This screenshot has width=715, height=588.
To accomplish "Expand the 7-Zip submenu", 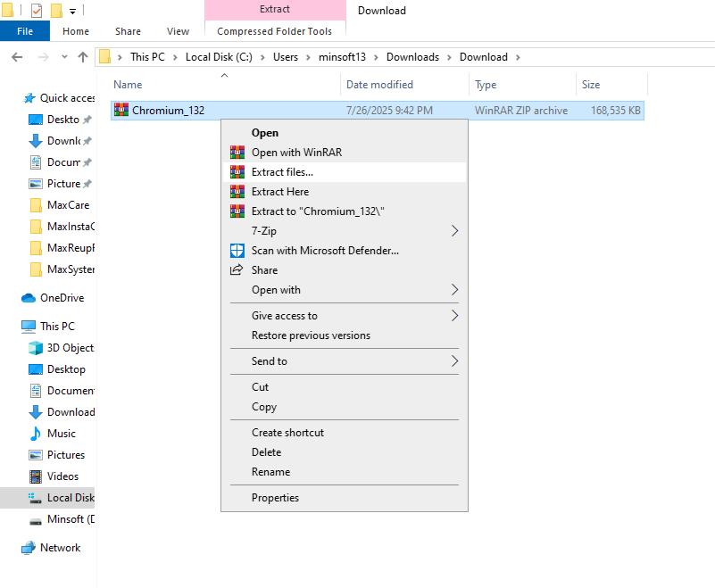I will [454, 230].
